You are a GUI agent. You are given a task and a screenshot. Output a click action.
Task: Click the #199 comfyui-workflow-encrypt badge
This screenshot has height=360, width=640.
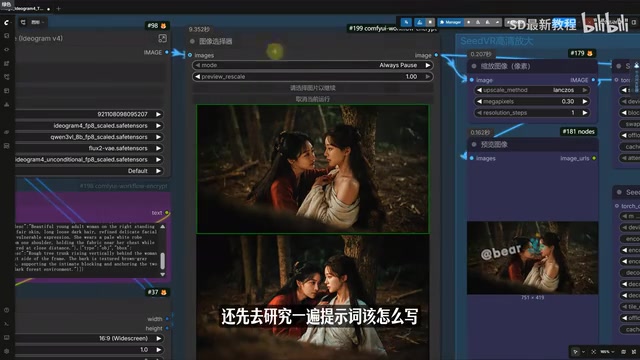click(392, 28)
